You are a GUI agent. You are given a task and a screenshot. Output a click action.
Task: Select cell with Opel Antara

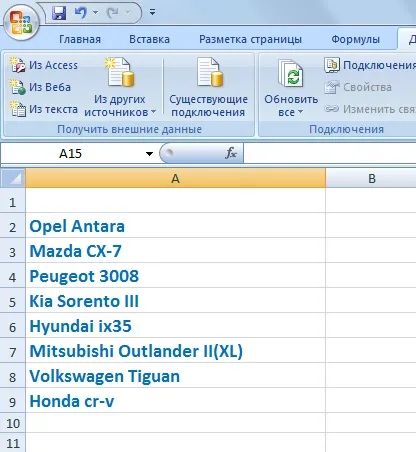tap(175, 226)
